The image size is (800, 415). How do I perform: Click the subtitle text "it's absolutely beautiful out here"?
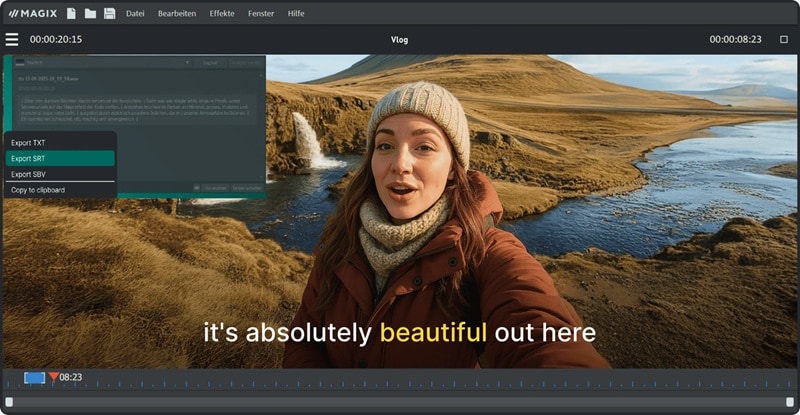[x=399, y=332]
